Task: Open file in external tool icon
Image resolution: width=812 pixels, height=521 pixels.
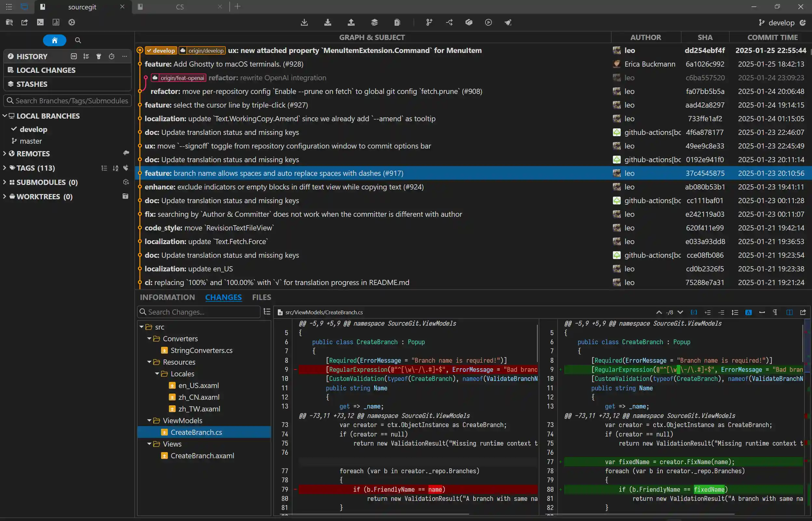Action: point(803,312)
